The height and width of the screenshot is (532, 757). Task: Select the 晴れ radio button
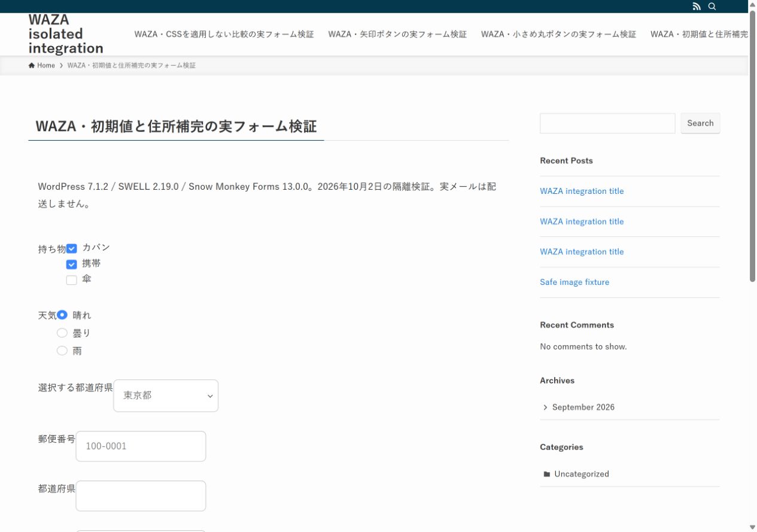(62, 315)
